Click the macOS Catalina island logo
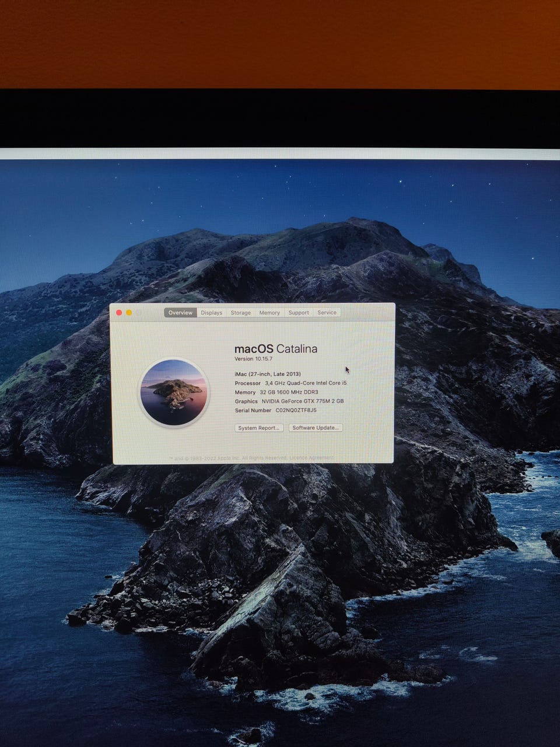 point(173,392)
